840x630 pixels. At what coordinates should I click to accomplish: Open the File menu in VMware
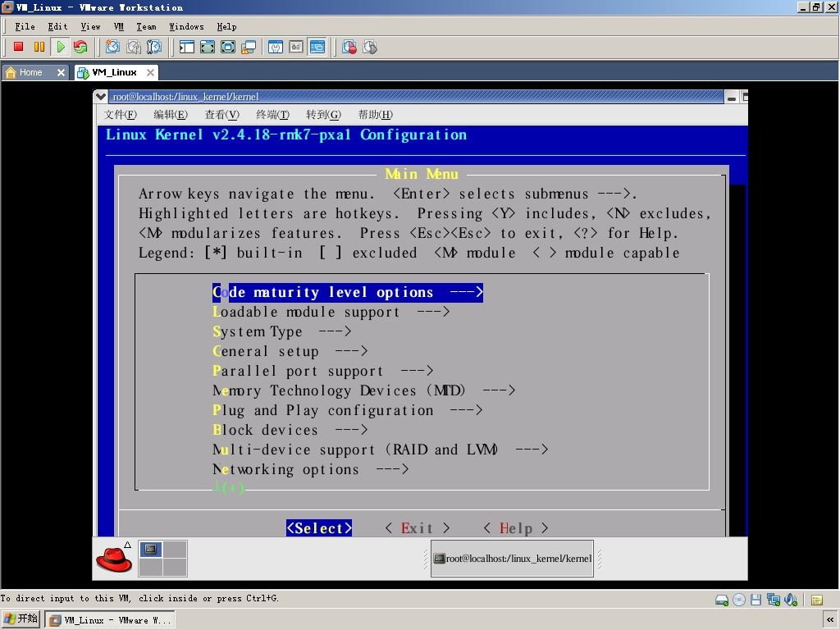tap(25, 27)
